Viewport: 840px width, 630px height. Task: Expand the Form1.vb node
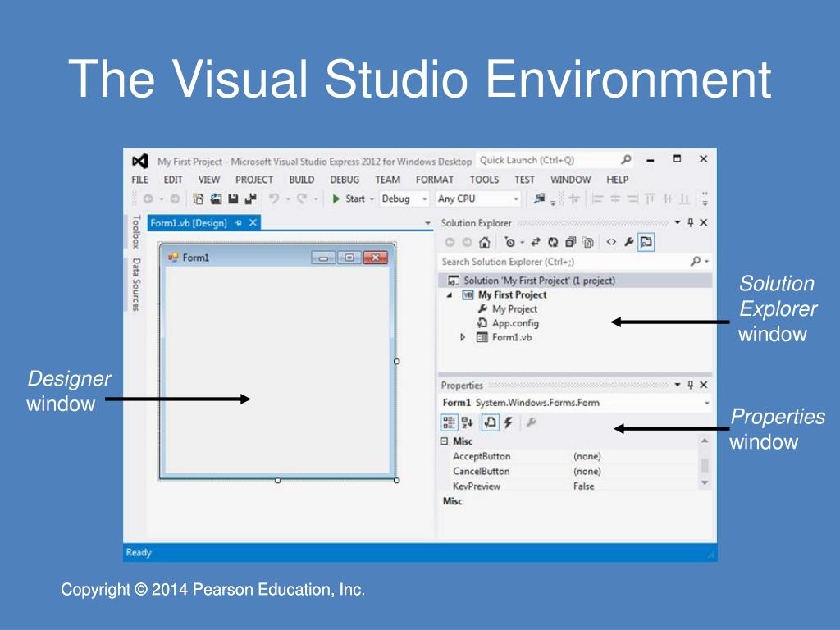pos(463,337)
